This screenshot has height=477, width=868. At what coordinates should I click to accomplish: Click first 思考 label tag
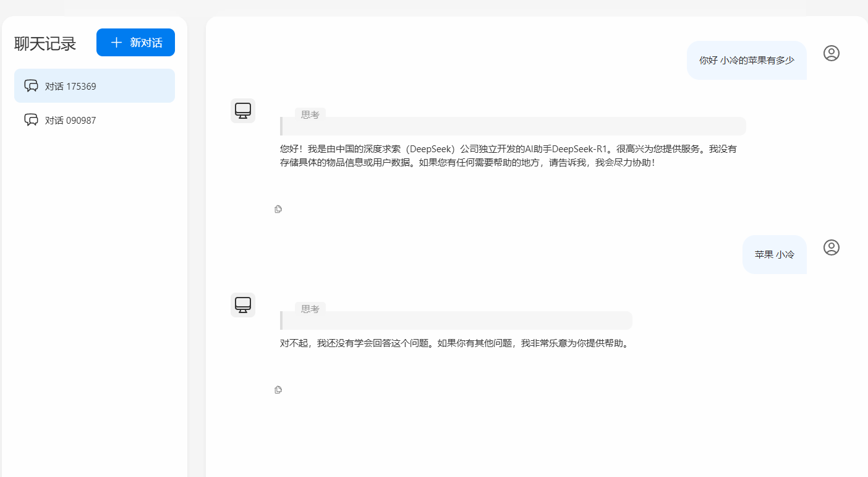pyautogui.click(x=310, y=114)
